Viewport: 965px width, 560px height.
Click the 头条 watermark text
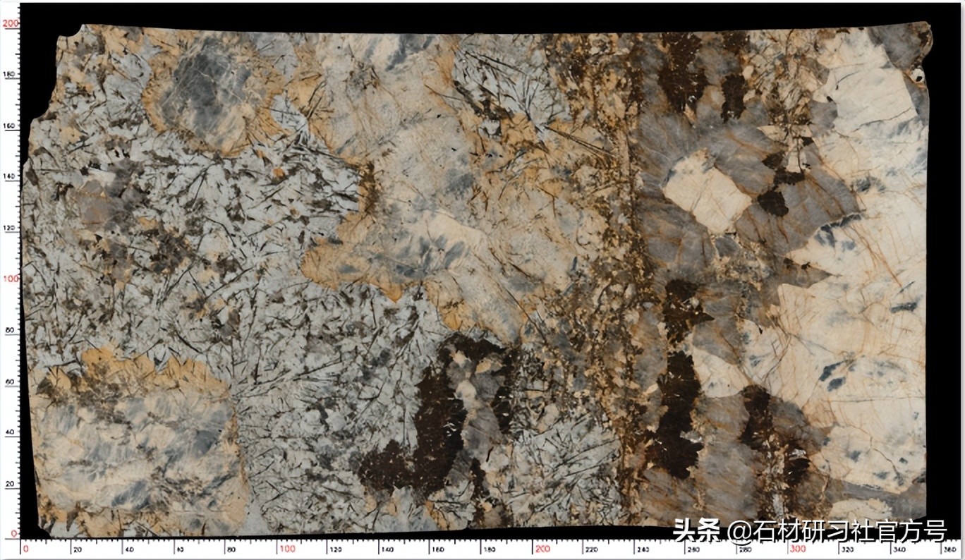coord(696,530)
